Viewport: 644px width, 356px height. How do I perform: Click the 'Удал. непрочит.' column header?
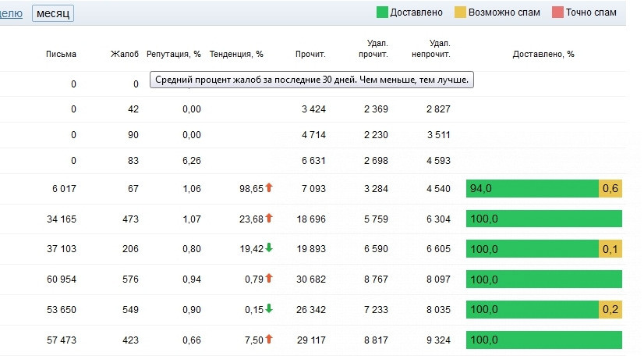440,48
